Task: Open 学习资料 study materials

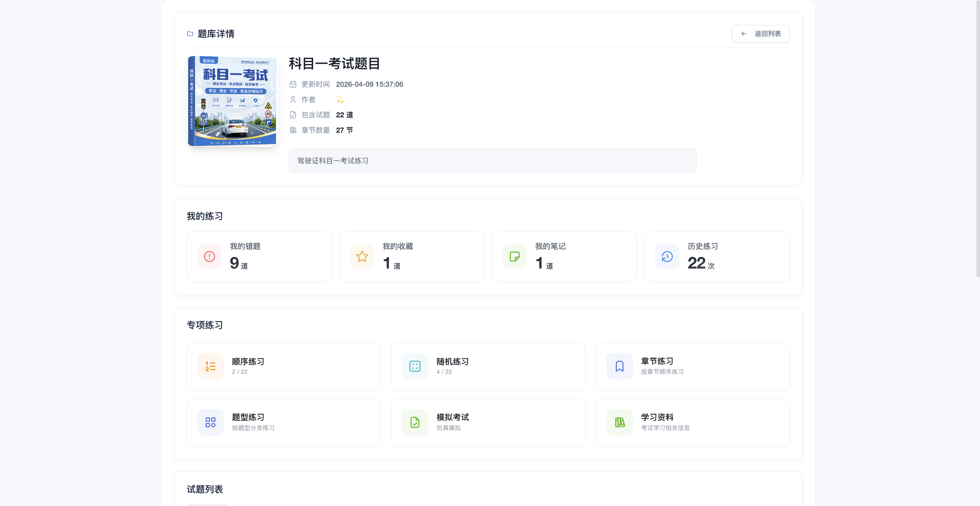Action: (692, 422)
